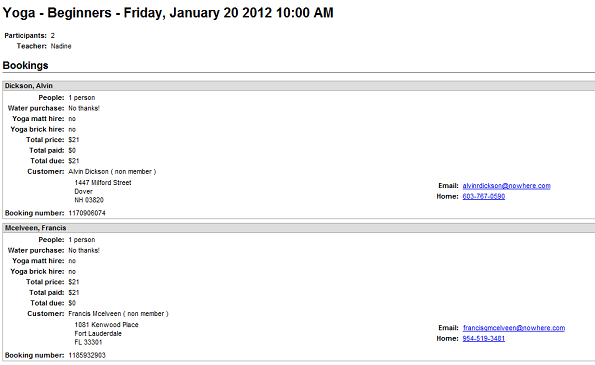Screen dimensions: 595x365
Task: Click booking number 1170906074
Action: click(x=87, y=213)
